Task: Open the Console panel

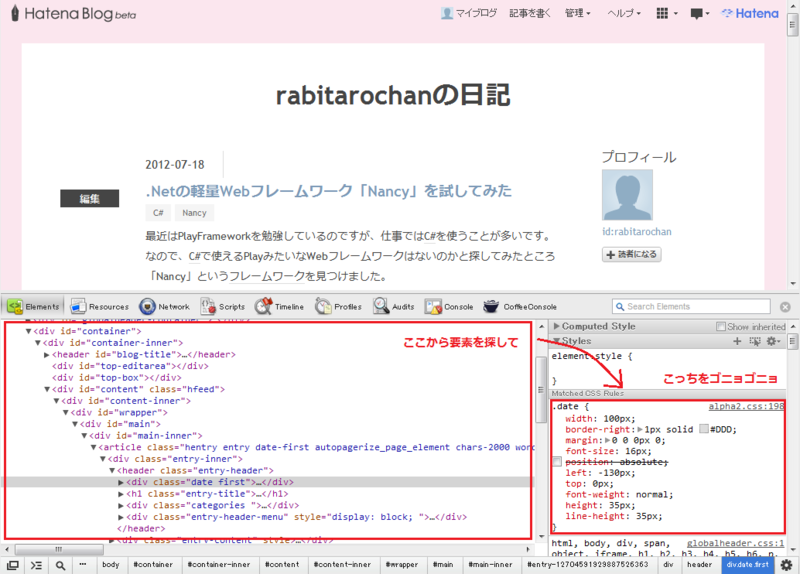Action: tap(449, 307)
